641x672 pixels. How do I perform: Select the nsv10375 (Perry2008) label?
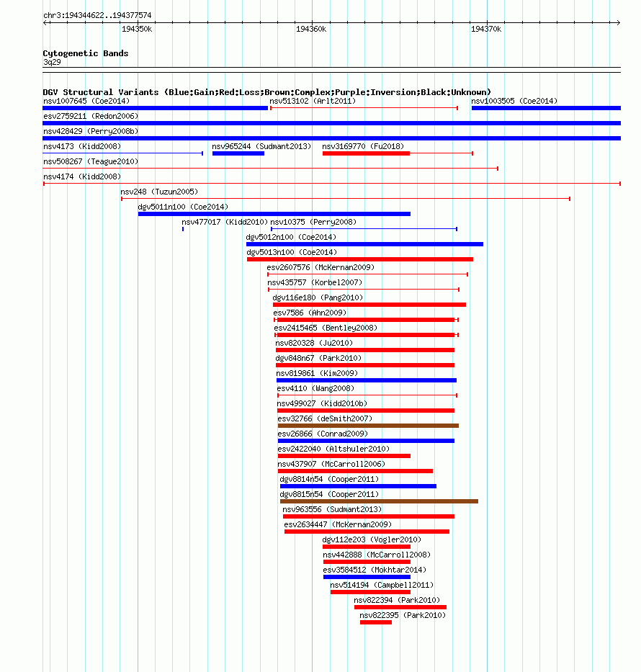click(313, 222)
